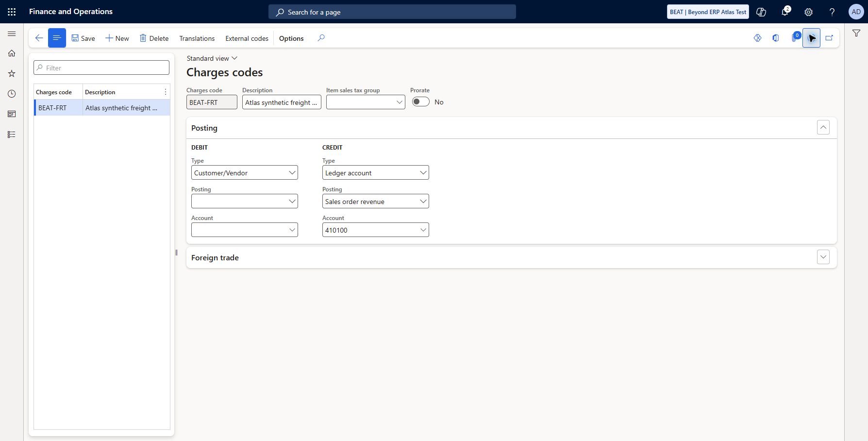Open Workspaces icon in sidebar
Screen dimensions: 868x441
pos(12,114)
